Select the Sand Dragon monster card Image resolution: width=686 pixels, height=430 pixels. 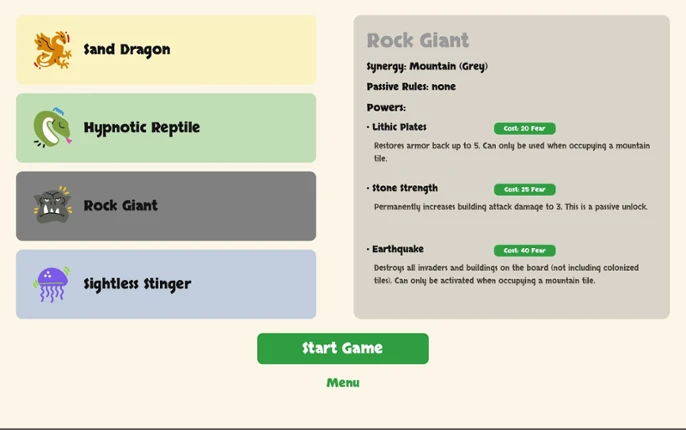[166, 49]
